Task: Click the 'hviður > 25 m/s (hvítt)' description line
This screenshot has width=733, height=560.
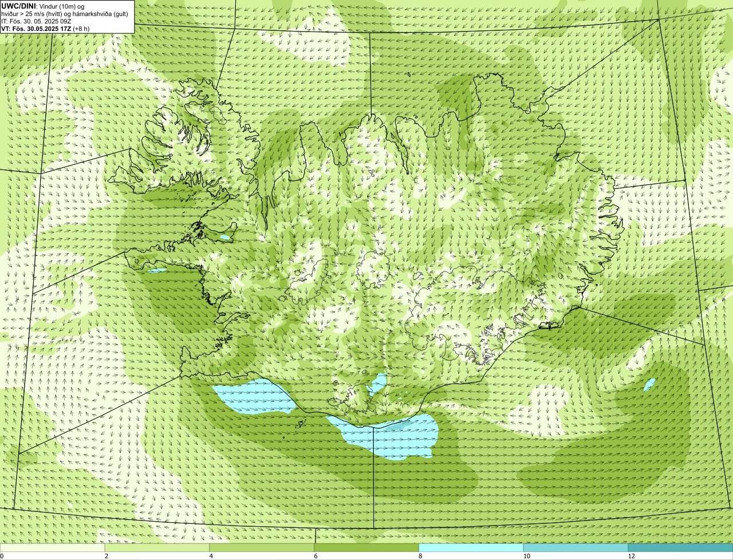Action: (x=65, y=14)
